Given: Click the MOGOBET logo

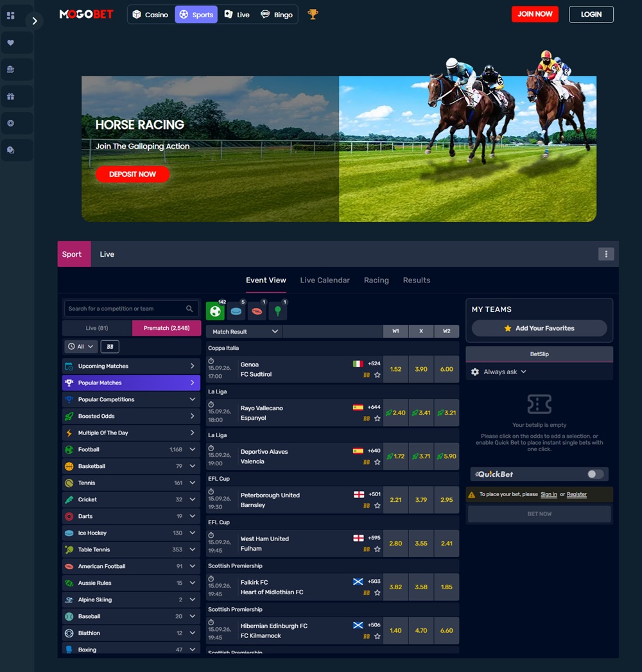Looking at the screenshot, I should (x=86, y=14).
